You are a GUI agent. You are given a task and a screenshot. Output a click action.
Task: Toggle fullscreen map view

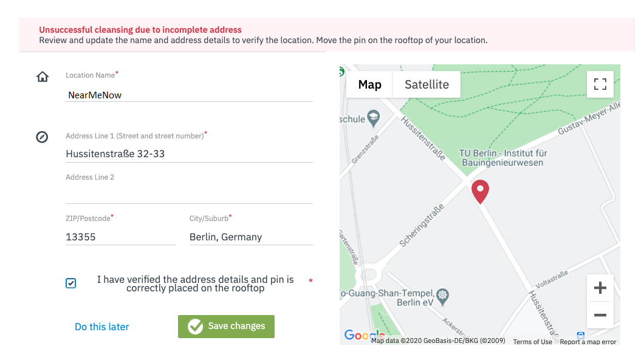tap(600, 84)
